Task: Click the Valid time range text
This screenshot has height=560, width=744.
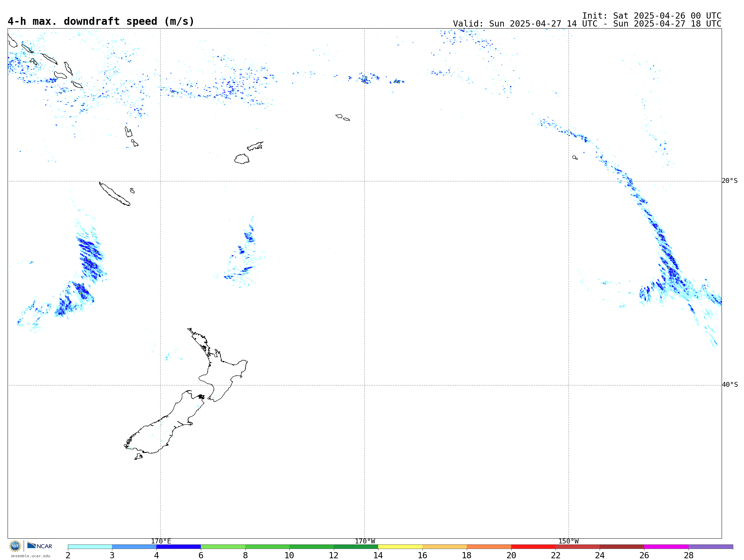Action: click(x=587, y=24)
